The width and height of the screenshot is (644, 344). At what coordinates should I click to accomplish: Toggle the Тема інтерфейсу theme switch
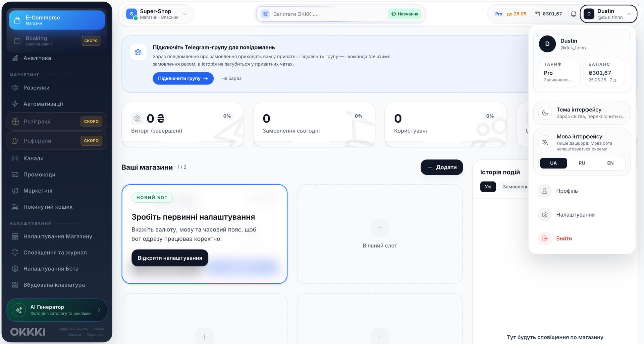582,113
